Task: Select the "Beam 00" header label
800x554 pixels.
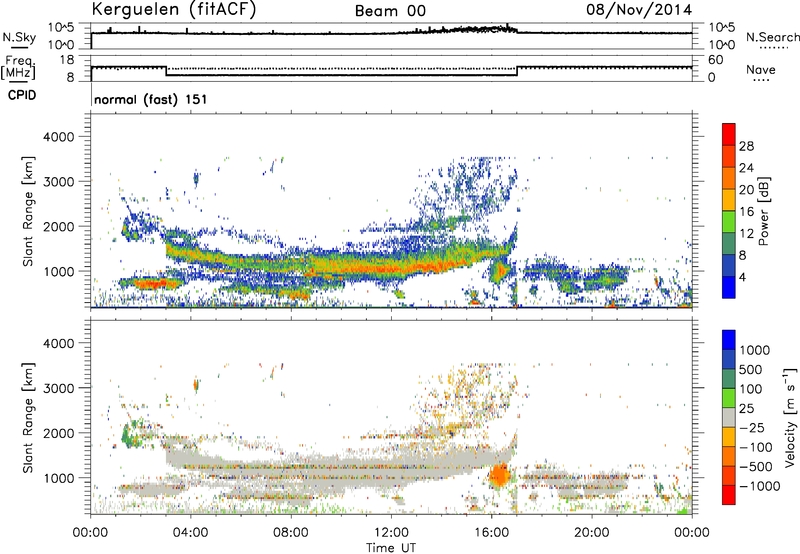Action: coord(390,11)
